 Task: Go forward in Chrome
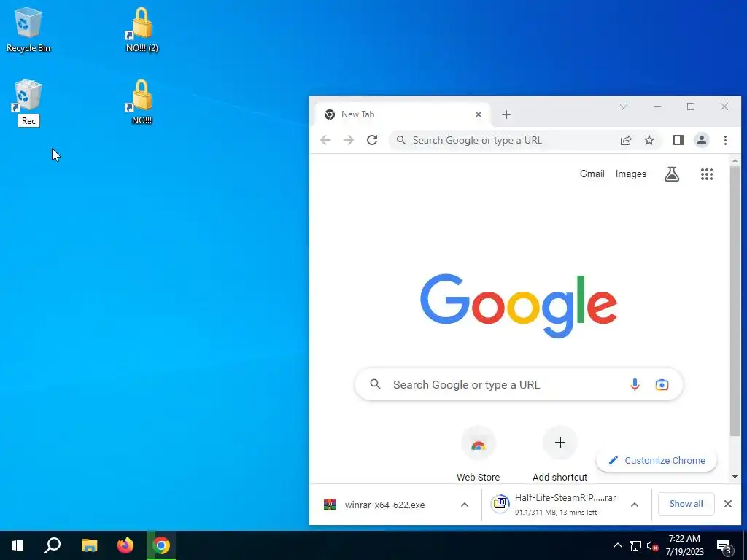coord(349,140)
